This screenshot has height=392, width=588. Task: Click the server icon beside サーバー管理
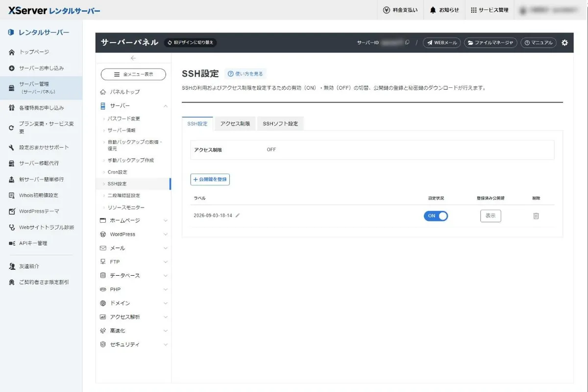coord(12,88)
